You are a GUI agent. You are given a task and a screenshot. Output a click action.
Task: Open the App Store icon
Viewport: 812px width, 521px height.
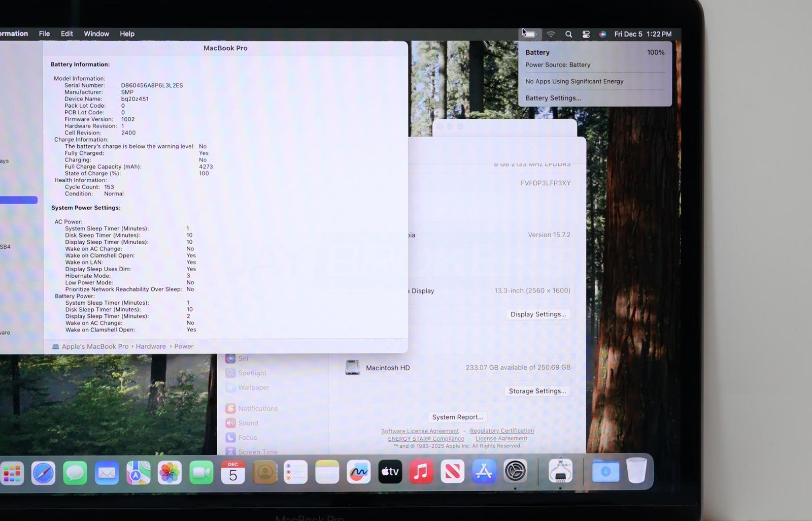483,472
